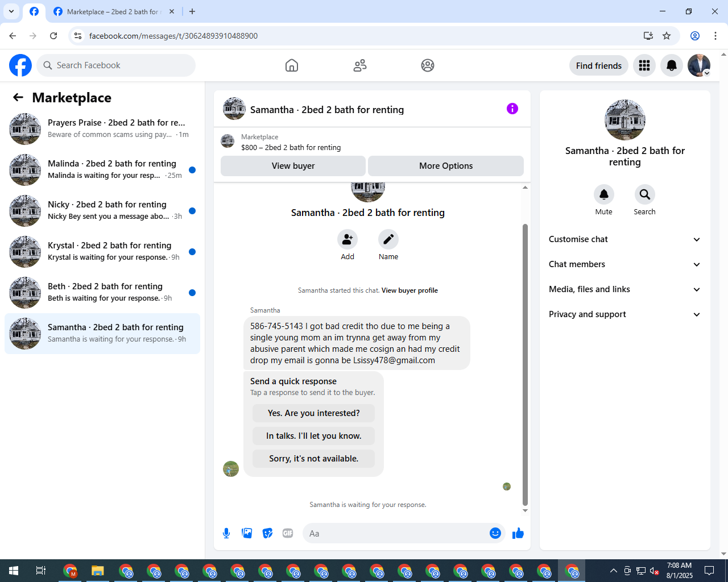Open Windows notification center icon
728x582 pixels.
(709, 571)
